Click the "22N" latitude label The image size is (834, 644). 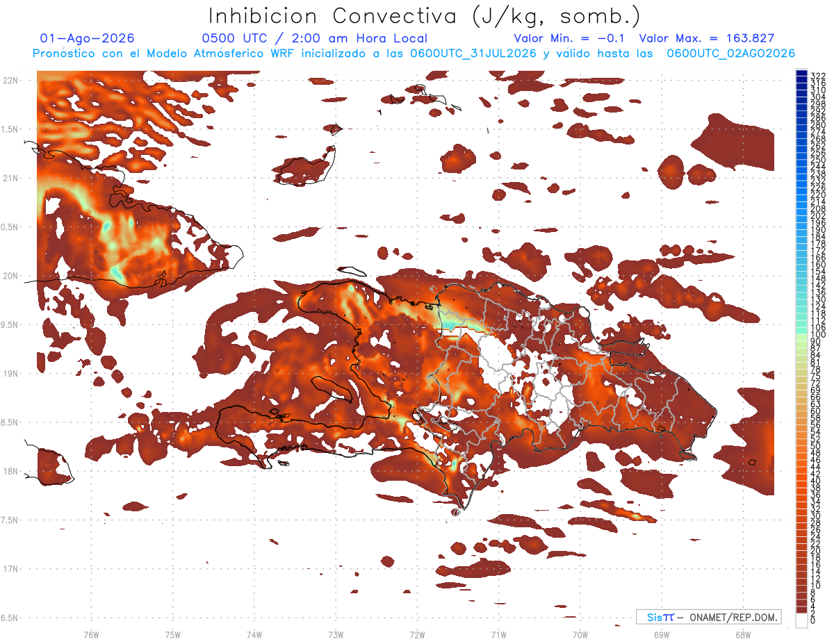click(10, 81)
